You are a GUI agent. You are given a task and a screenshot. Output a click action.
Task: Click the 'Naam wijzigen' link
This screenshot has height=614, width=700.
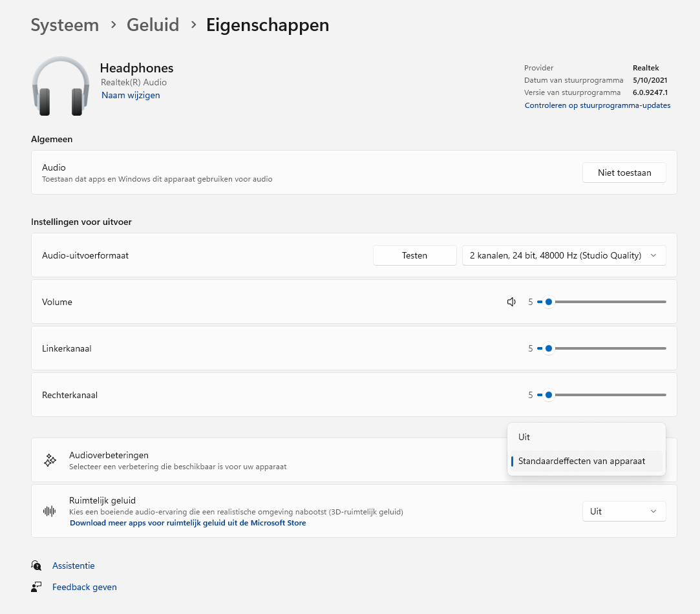[131, 95]
